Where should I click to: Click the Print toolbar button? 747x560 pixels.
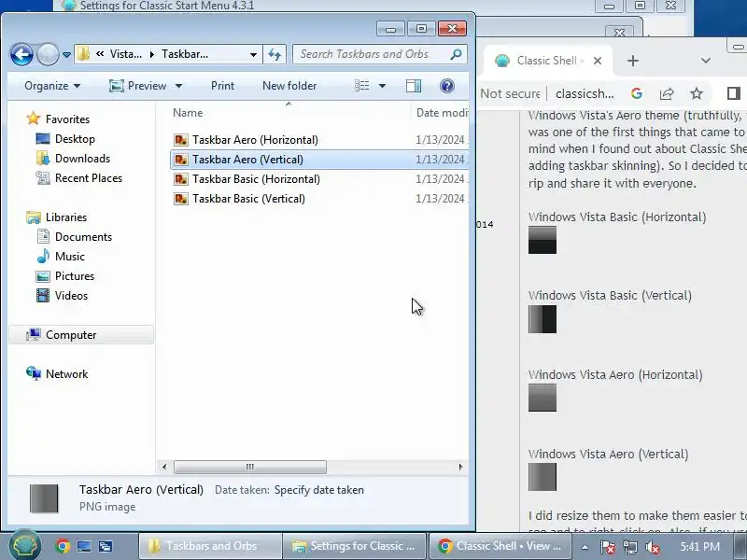click(222, 86)
